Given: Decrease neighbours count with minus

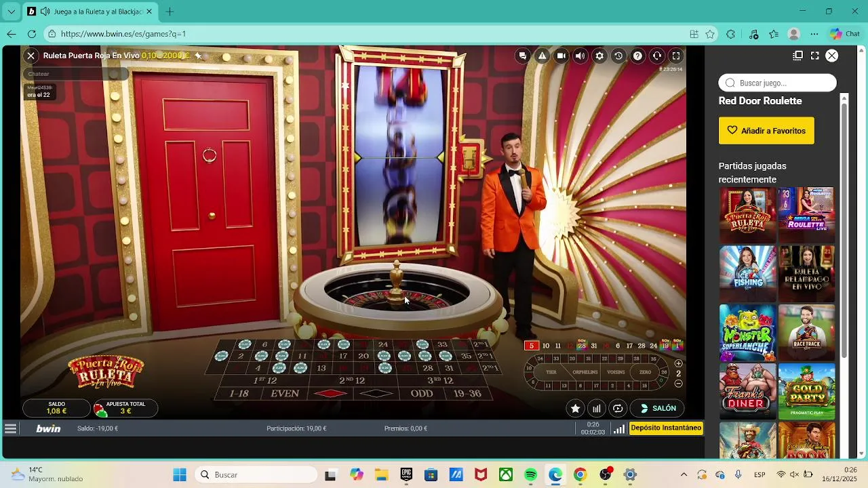Looking at the screenshot, I should pyautogui.click(x=678, y=384).
